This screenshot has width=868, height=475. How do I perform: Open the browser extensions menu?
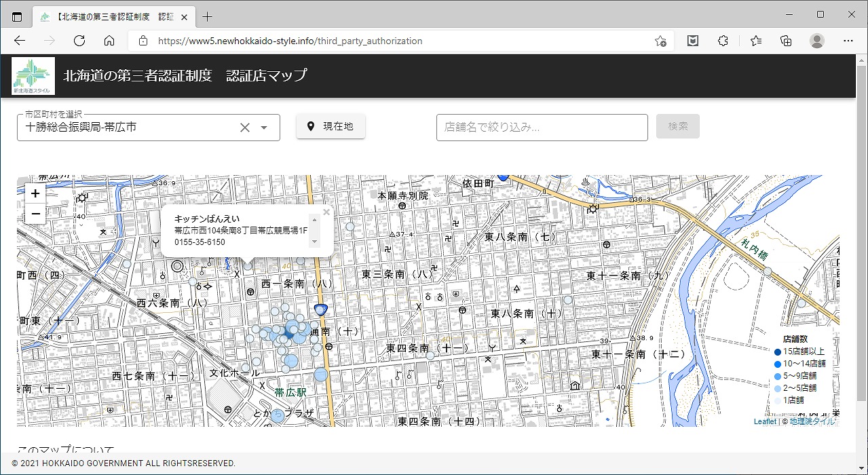[723, 41]
